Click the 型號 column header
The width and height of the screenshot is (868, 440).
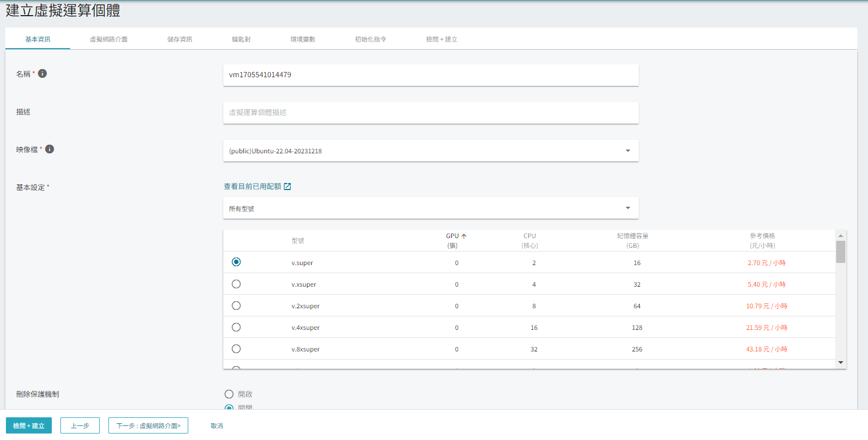[298, 241]
